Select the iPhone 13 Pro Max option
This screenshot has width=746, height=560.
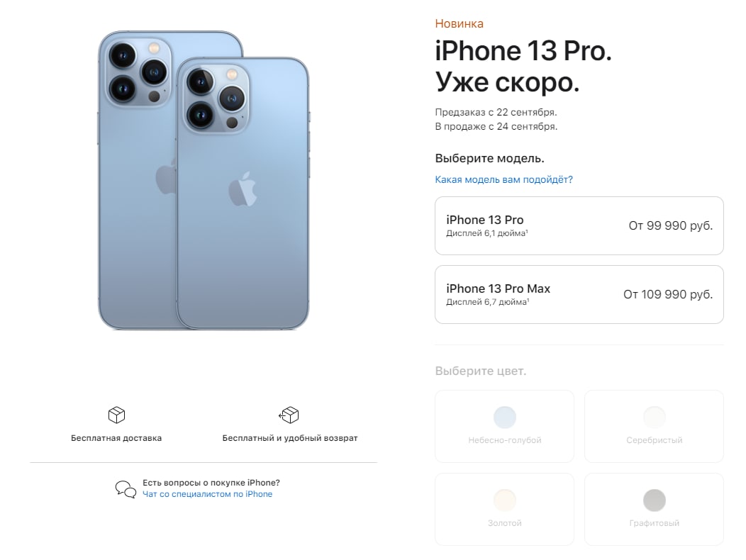click(579, 294)
